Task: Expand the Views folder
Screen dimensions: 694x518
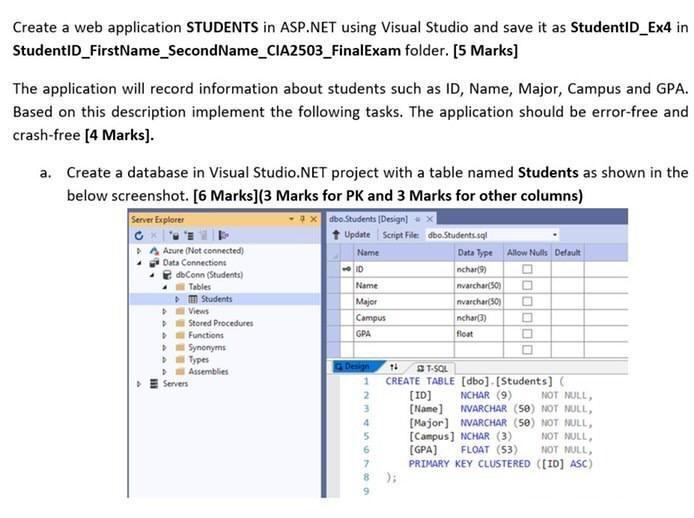Action: pyautogui.click(x=164, y=312)
